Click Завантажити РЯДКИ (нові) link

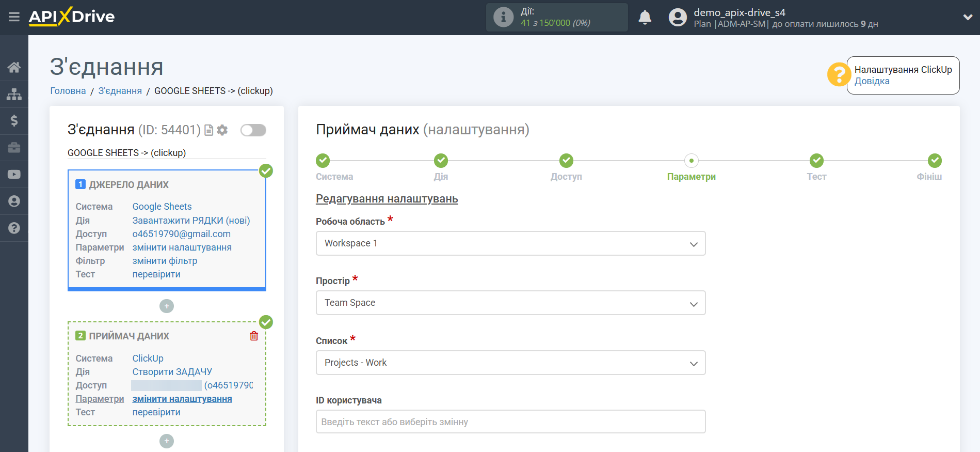click(191, 221)
